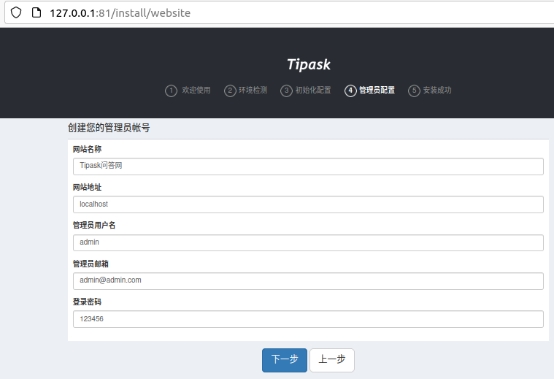Select step 2 环境检测

click(246, 90)
